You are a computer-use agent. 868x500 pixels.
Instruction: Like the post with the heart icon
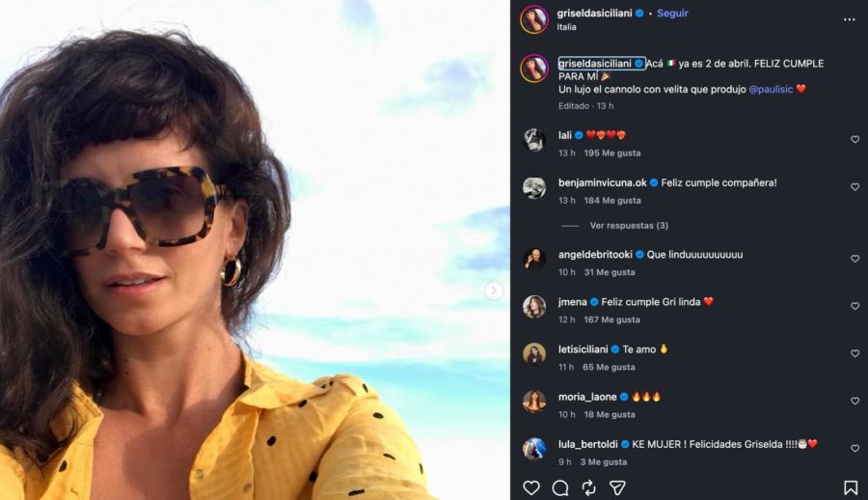point(531,487)
